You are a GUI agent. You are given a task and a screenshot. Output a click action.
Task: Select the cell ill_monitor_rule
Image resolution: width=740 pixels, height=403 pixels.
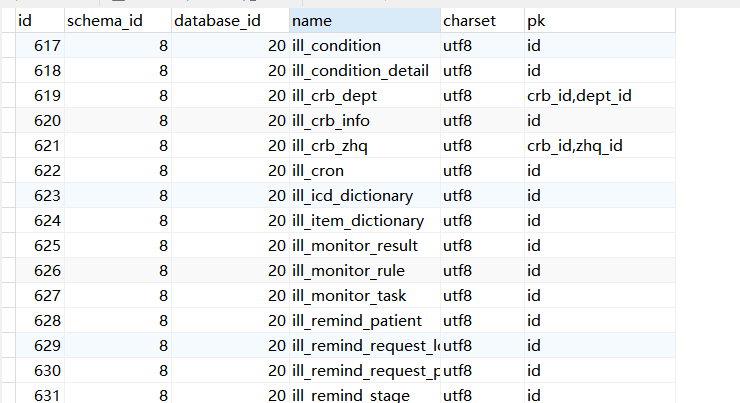click(x=365, y=271)
